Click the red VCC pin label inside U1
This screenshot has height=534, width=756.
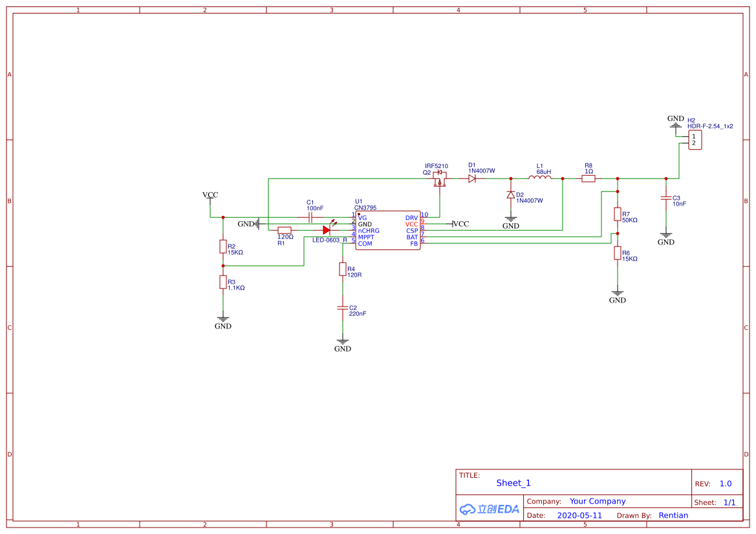(411, 224)
